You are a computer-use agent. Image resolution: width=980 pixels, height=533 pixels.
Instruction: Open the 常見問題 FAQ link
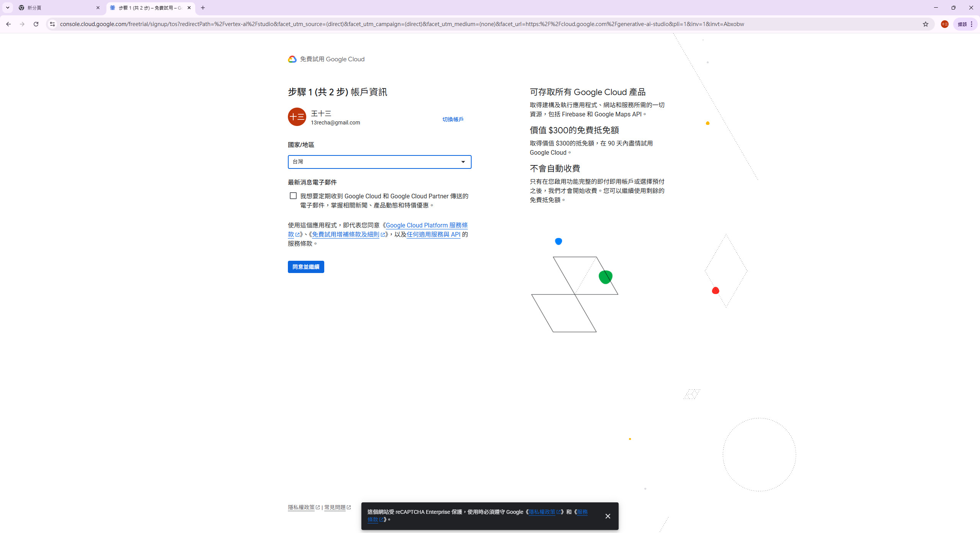pyautogui.click(x=335, y=507)
